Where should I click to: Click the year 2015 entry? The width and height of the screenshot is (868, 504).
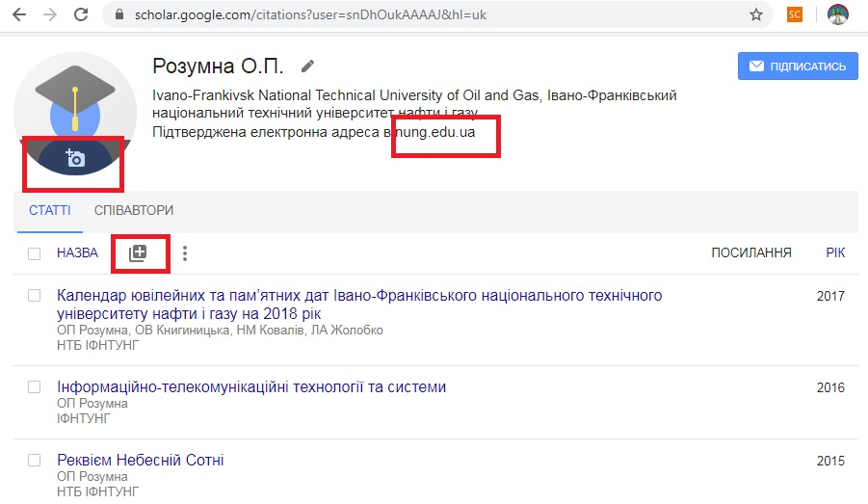point(830,461)
